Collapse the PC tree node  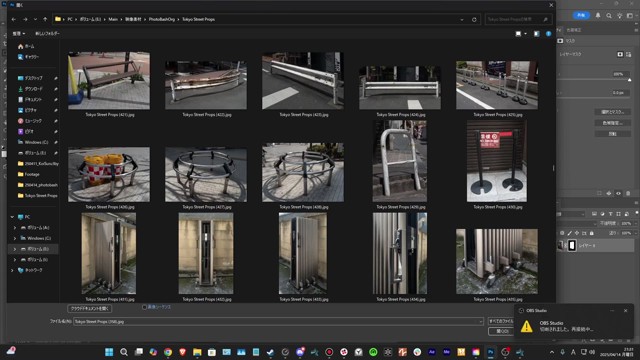(x=12, y=217)
